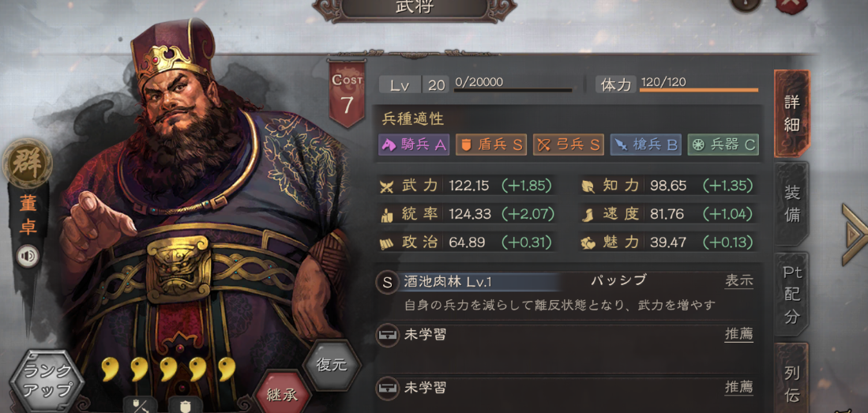Viewport: 868px width, 413px height.
Task: Click the 群 faction emblem
Action: click(x=27, y=164)
